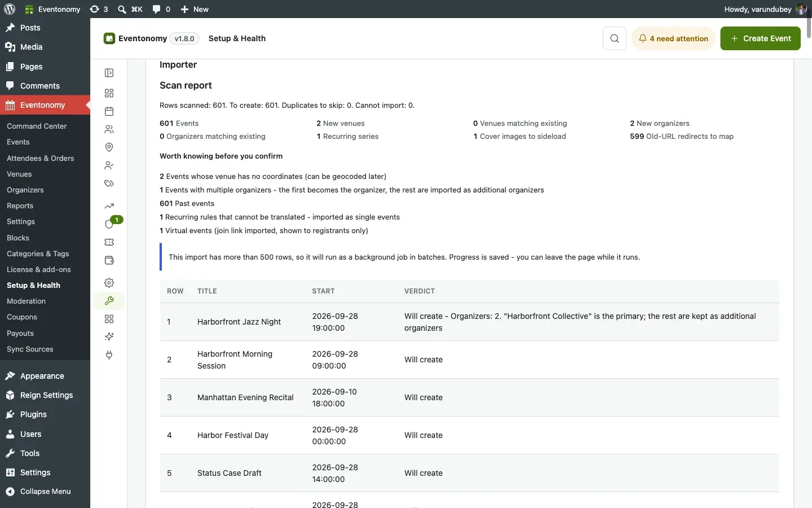Open the ⌘K search in admin bar
This screenshot has width=812, height=508.
(130, 9)
